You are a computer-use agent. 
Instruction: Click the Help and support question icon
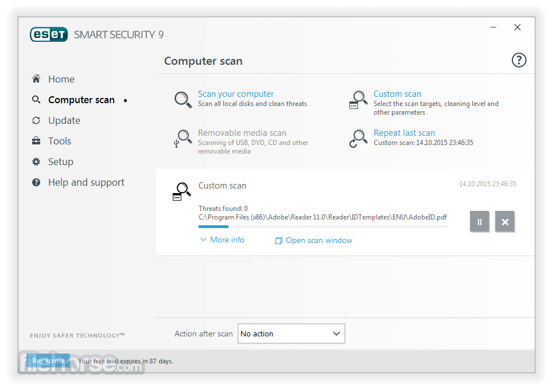point(36,182)
